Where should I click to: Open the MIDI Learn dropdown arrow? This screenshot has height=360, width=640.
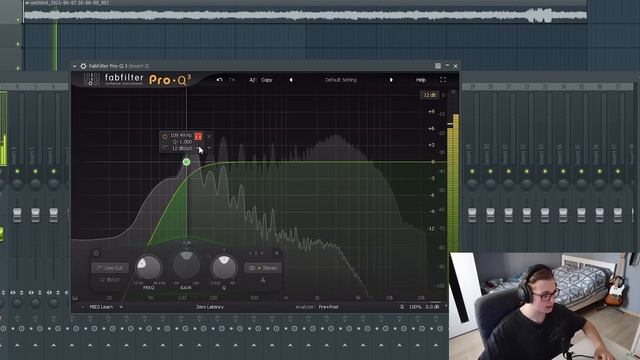[x=121, y=307]
